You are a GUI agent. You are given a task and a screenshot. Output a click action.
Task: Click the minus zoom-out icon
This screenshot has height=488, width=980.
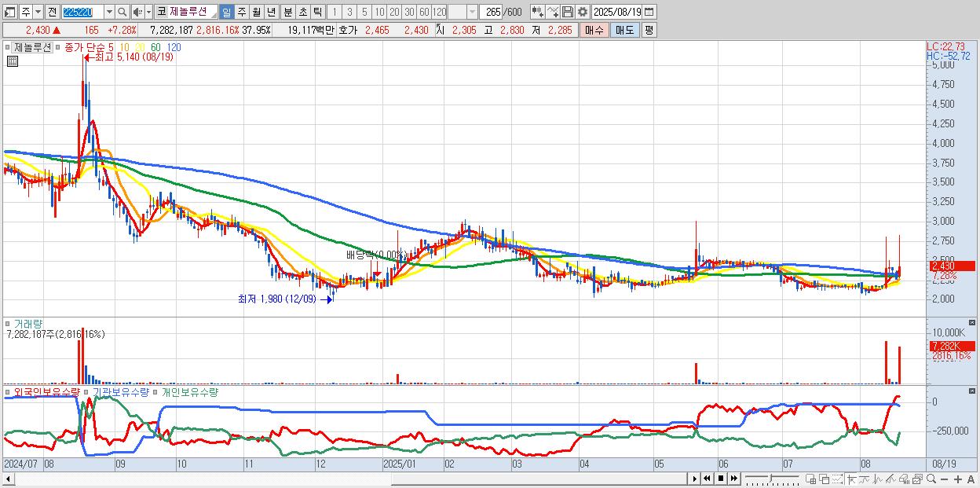click(x=944, y=479)
